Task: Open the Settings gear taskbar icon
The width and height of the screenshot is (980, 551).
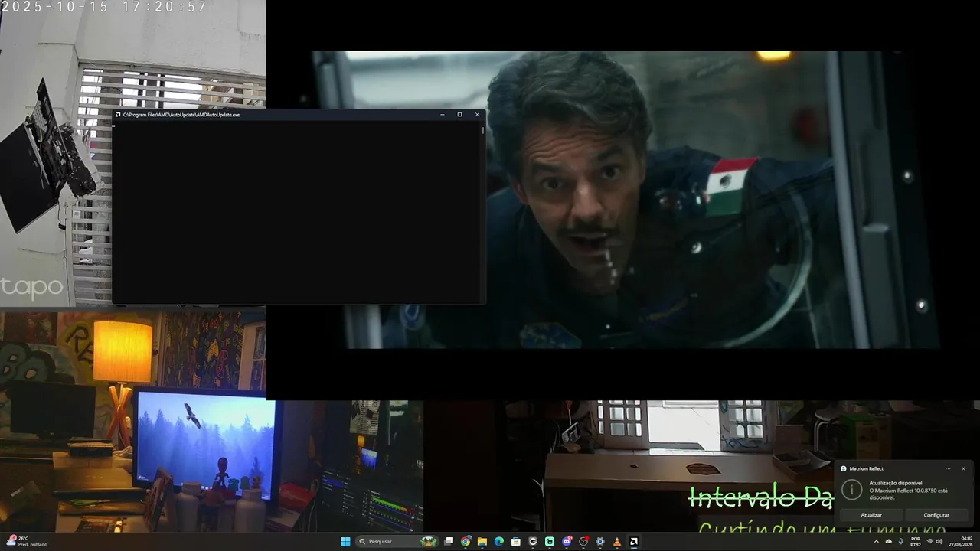Action: pyautogui.click(x=600, y=542)
